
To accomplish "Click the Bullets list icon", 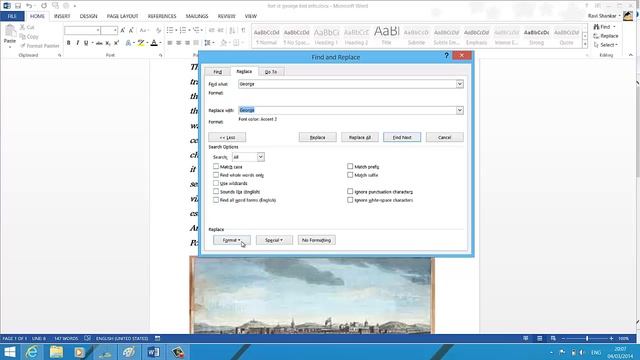I will point(170,31).
